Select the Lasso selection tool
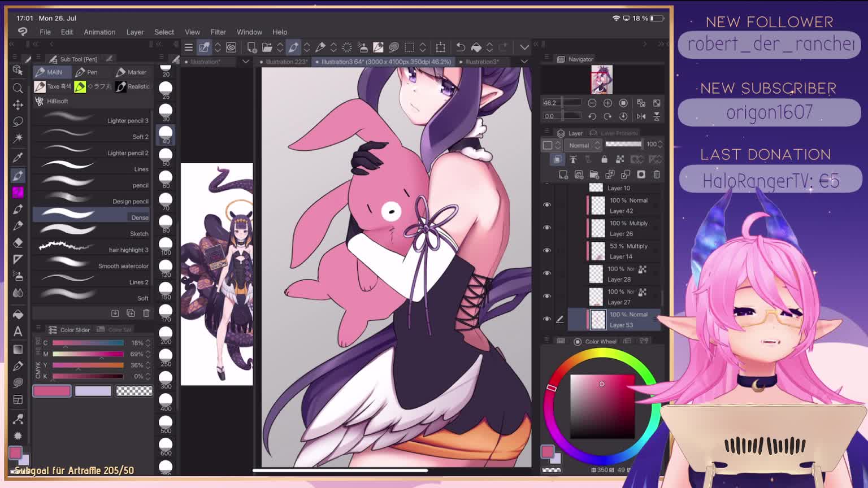868x488 pixels. tap(18, 121)
